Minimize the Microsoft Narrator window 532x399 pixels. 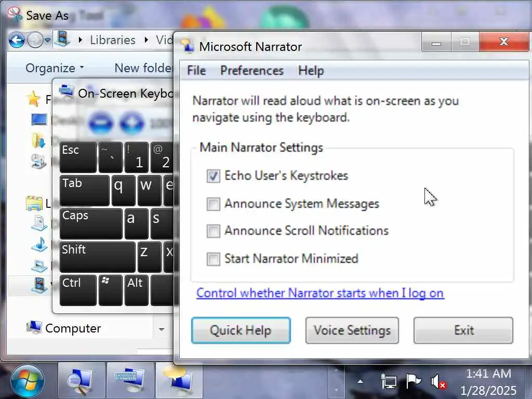(436, 42)
